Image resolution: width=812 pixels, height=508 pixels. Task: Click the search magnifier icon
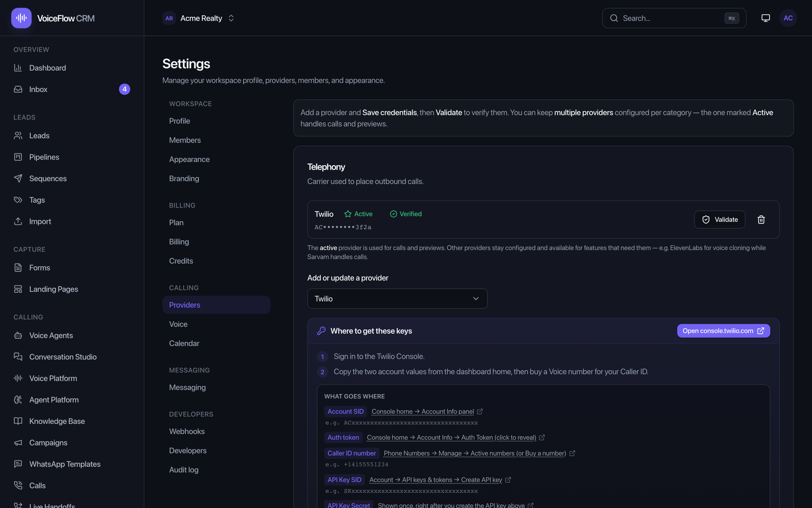click(614, 18)
